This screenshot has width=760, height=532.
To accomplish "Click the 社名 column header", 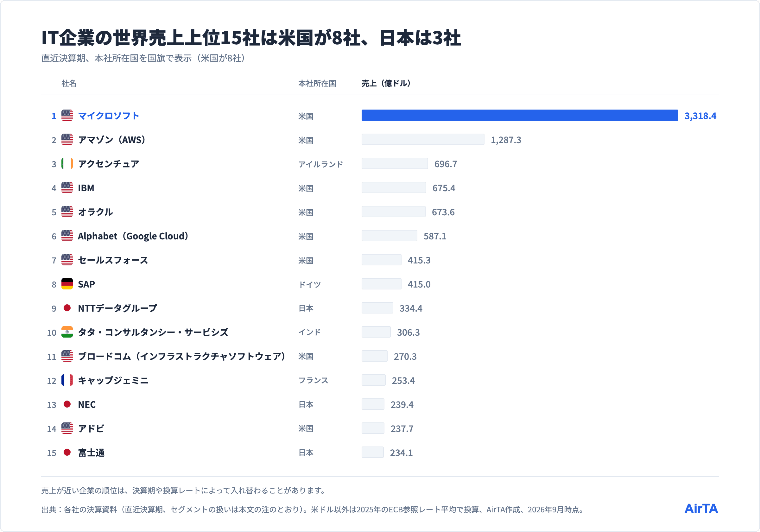I will pos(69,83).
